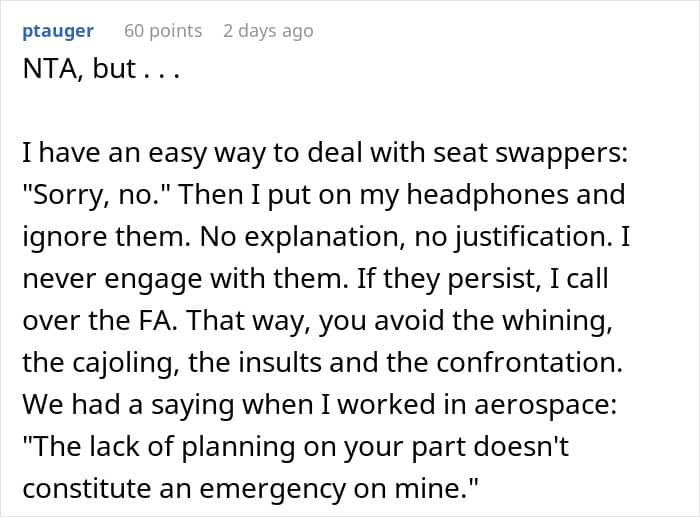Open the 2 days ago timestamp permalink

click(x=268, y=31)
